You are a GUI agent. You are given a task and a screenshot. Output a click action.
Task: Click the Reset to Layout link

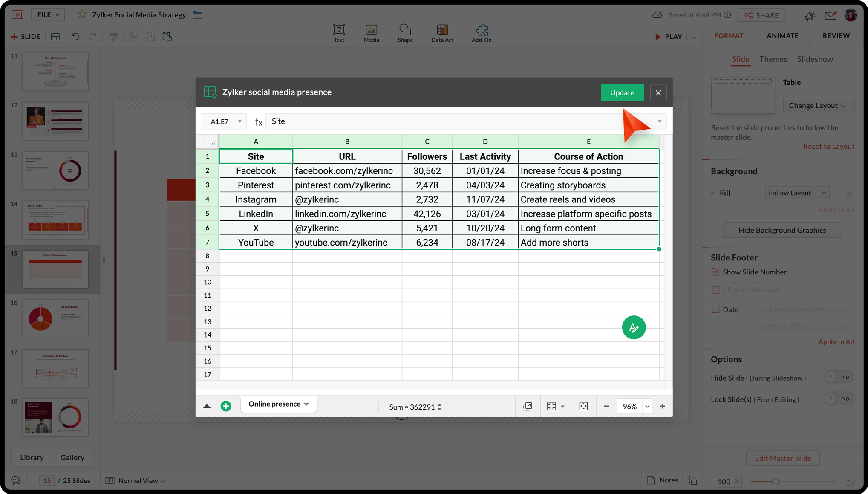828,146
